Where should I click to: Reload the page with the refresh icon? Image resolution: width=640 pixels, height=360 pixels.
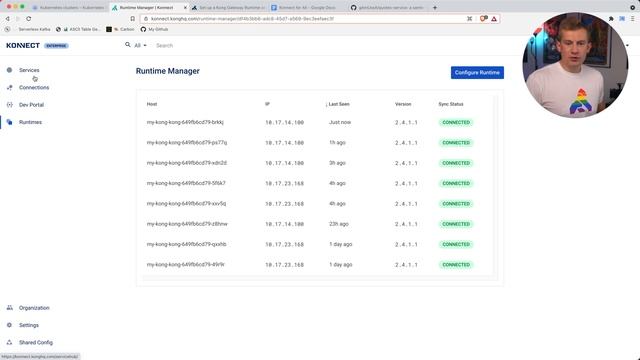[29, 19]
